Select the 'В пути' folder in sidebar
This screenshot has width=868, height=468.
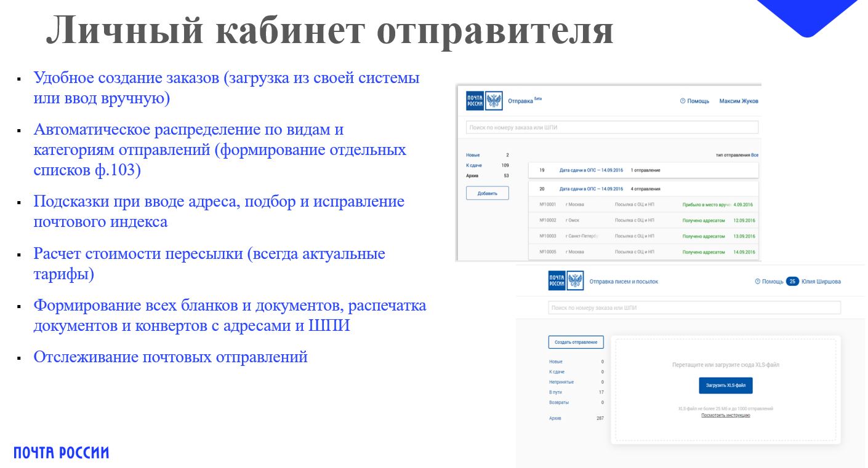pos(555,392)
